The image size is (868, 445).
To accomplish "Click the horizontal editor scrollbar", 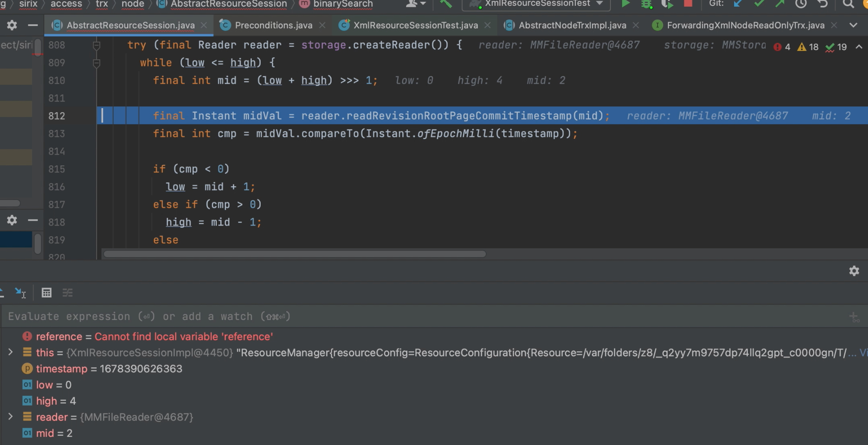I will [295, 254].
